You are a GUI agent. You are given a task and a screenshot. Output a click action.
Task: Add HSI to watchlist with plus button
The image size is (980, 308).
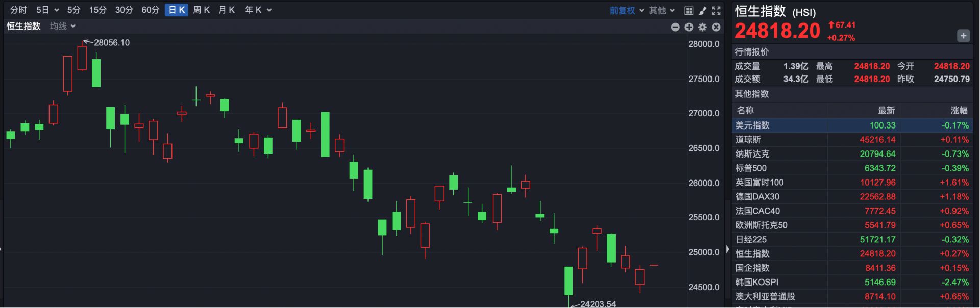(963, 36)
